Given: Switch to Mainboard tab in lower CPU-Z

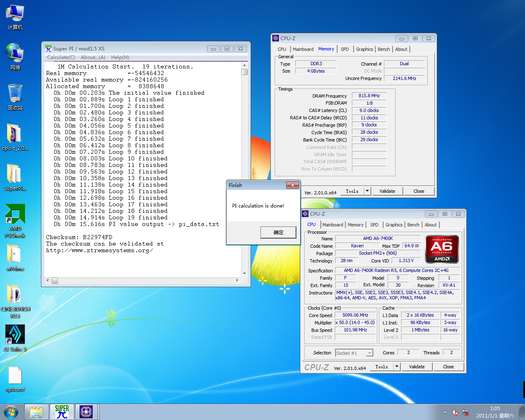Looking at the screenshot, I should tap(333, 225).
